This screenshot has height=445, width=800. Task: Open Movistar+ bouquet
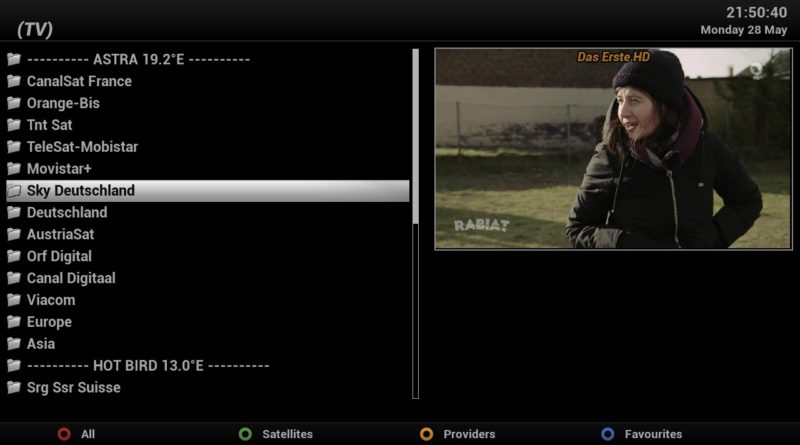(x=59, y=169)
